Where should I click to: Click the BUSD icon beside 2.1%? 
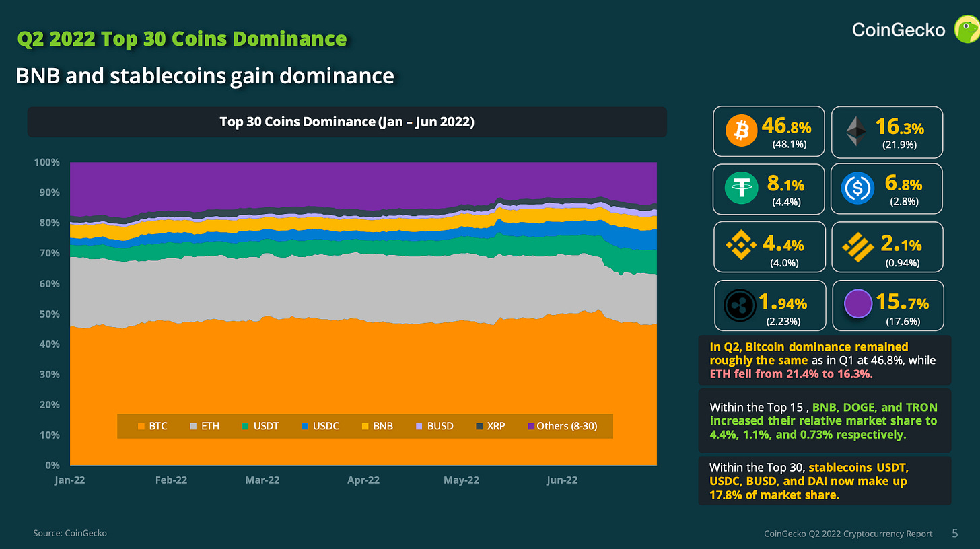pyautogui.click(x=858, y=246)
